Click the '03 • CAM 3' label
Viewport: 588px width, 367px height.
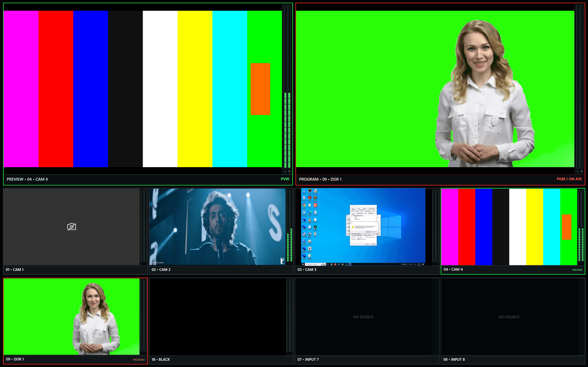[x=307, y=270]
